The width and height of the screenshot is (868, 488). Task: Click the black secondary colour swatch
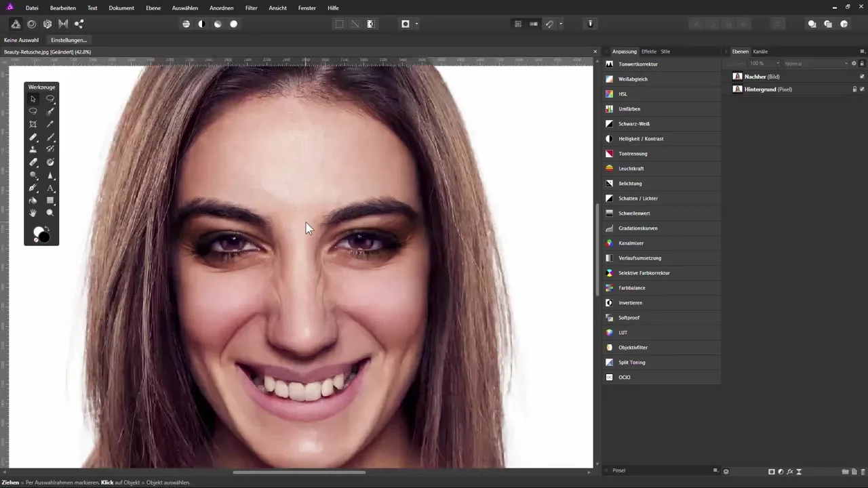(x=45, y=237)
